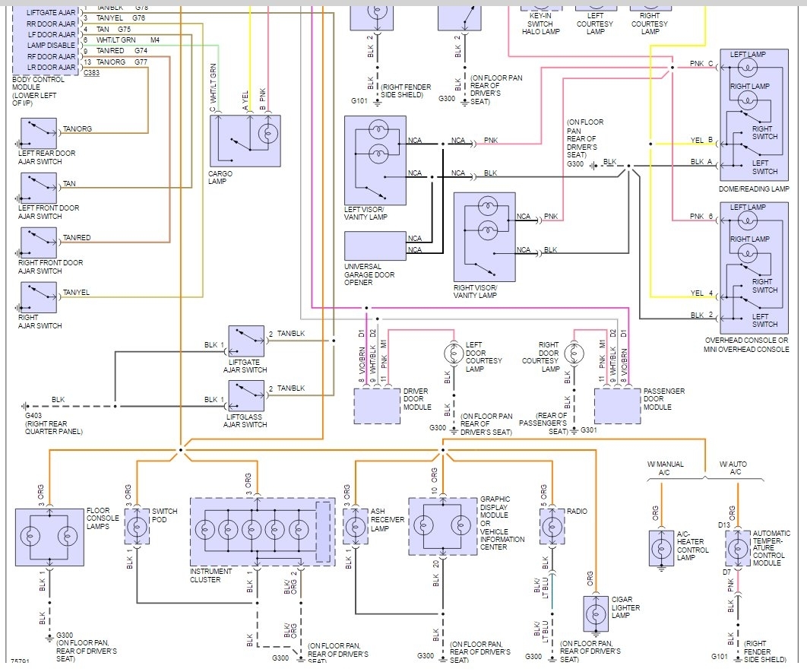Select the Liftglass Ajar Switch symbol
Image resolution: width=807 pixels, height=672 pixels.
pos(246,395)
